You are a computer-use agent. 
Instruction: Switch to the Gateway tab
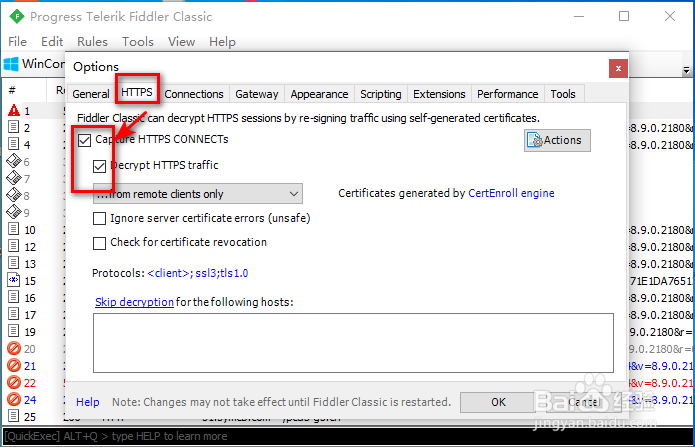257,94
